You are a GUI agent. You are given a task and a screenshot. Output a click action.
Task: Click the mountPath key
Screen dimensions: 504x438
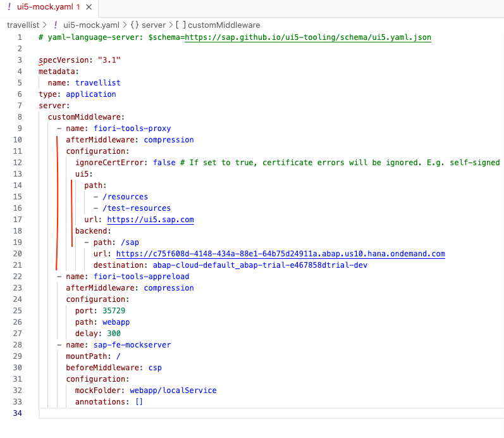click(x=87, y=356)
